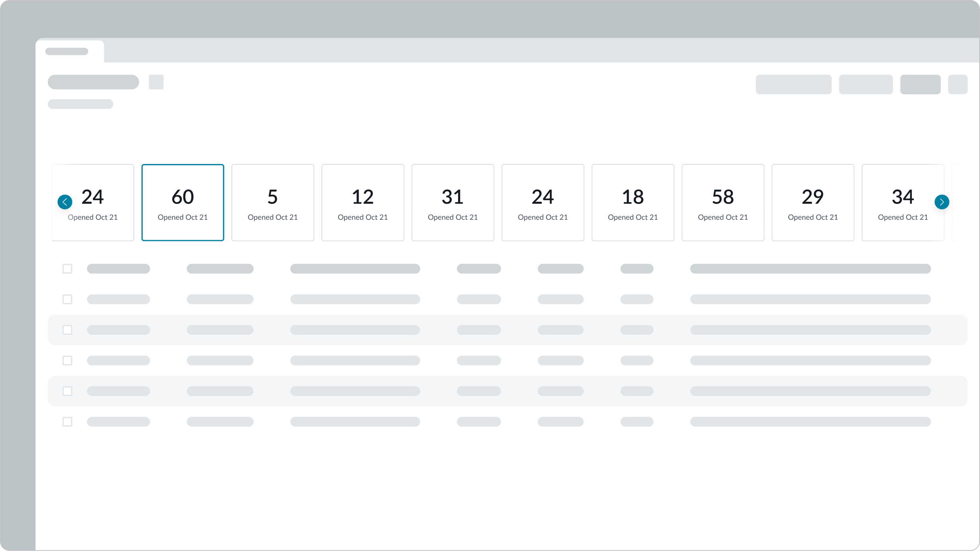Check the third row checkbox
The height and width of the screenshot is (551, 980).
tap(67, 330)
